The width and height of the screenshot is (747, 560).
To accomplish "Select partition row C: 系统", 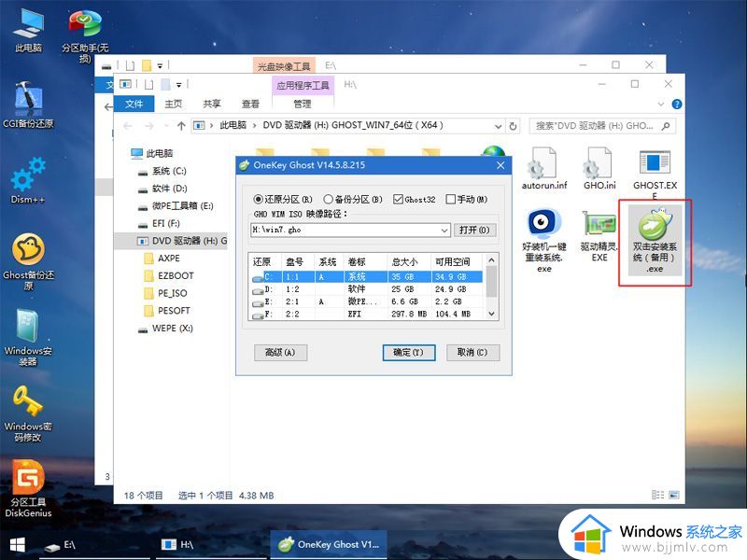I will [x=367, y=276].
